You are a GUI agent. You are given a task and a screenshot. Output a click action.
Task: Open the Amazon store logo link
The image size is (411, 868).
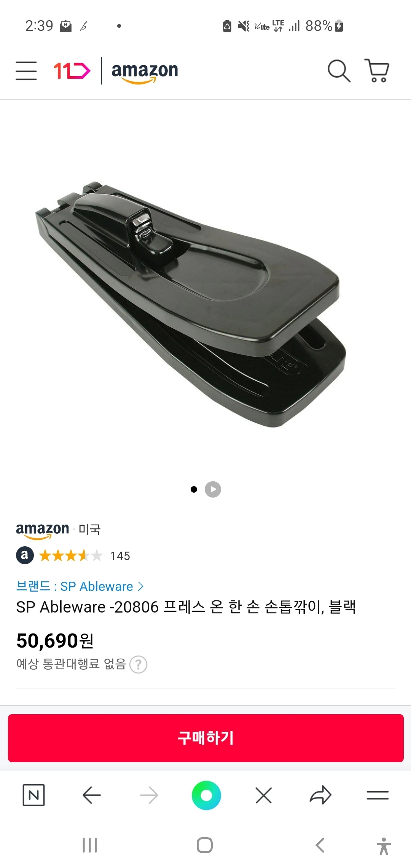pyautogui.click(x=145, y=72)
